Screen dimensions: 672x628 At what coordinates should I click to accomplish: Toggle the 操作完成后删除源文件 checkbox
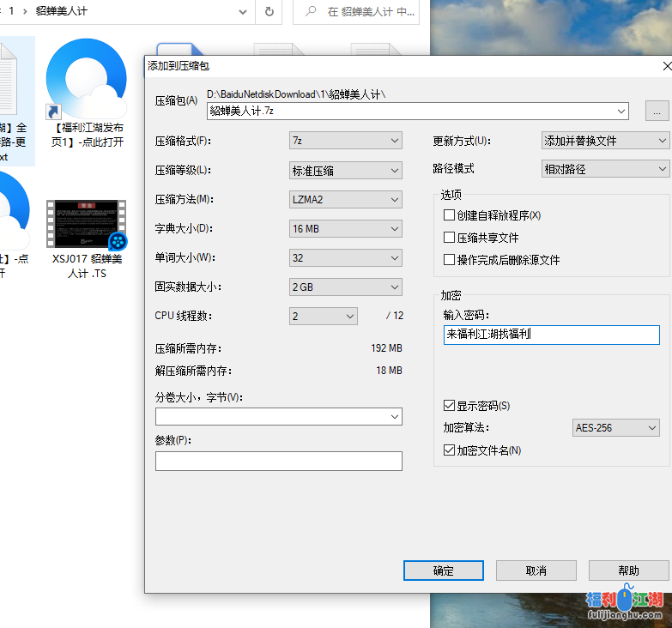pyautogui.click(x=450, y=260)
